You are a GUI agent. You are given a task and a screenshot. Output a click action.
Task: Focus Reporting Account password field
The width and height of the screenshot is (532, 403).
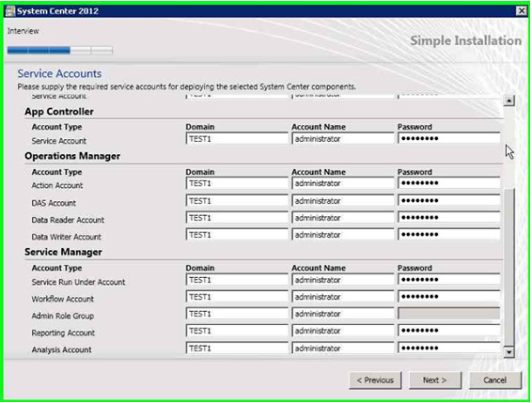tap(449, 331)
